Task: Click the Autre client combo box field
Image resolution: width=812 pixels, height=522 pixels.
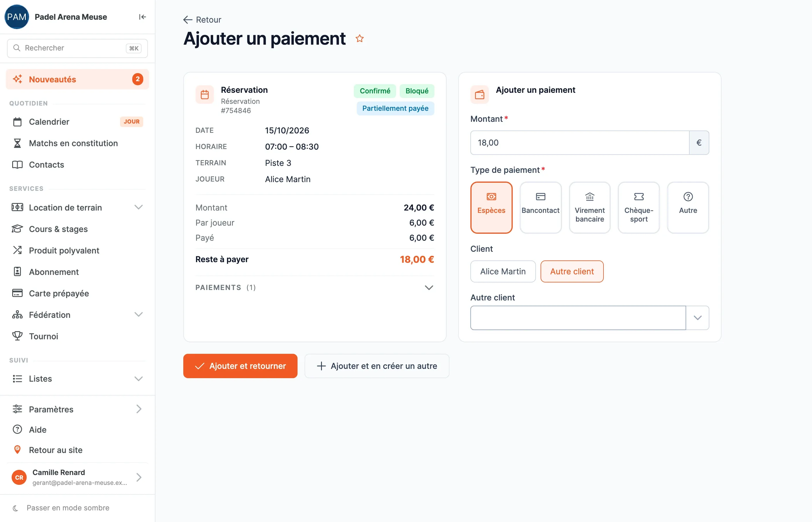Action: (x=578, y=318)
